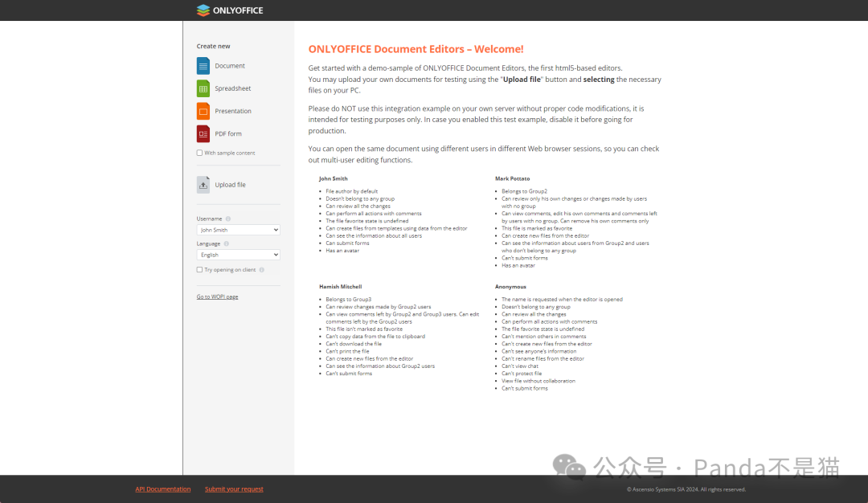
Task: Click the ONLYOFFICE logo in the header
Action: (x=230, y=10)
